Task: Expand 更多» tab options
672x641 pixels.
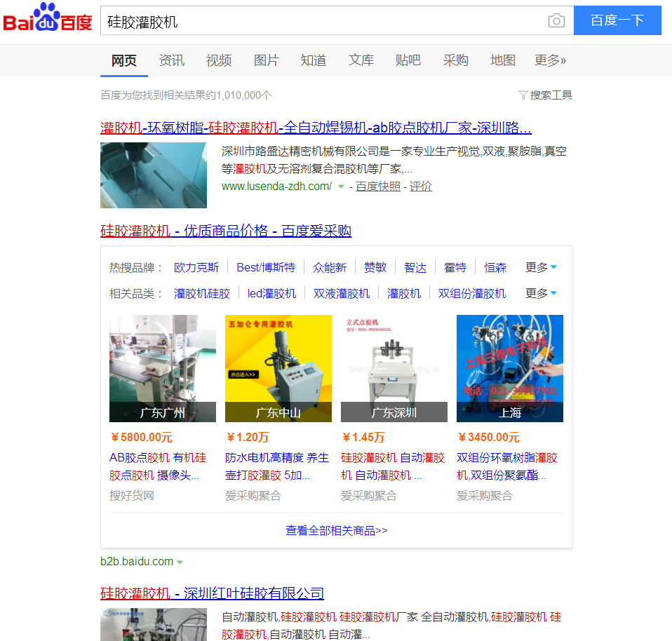Action: [x=550, y=60]
